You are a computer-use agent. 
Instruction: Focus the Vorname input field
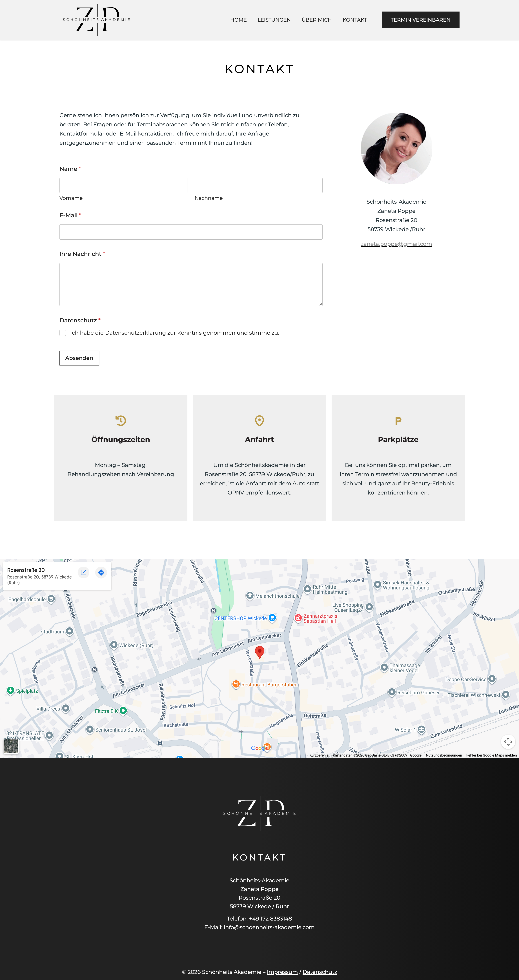(x=123, y=185)
